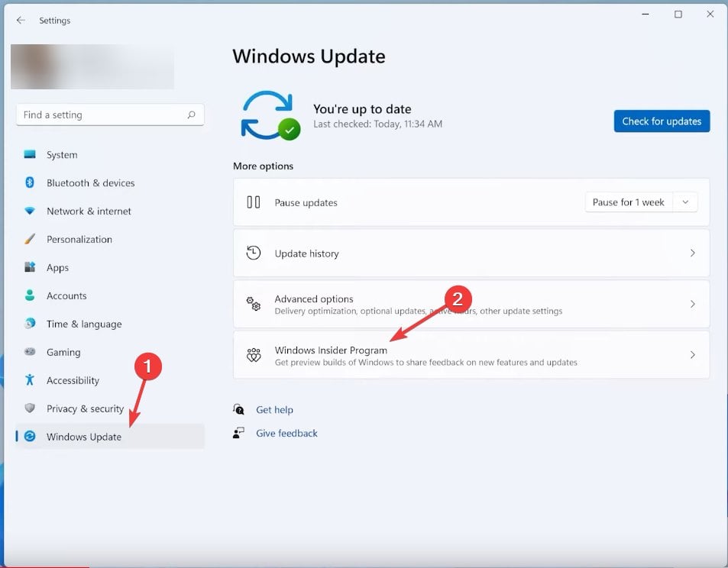Click Give feedback
Screen dimensions: 728x568
(x=286, y=433)
